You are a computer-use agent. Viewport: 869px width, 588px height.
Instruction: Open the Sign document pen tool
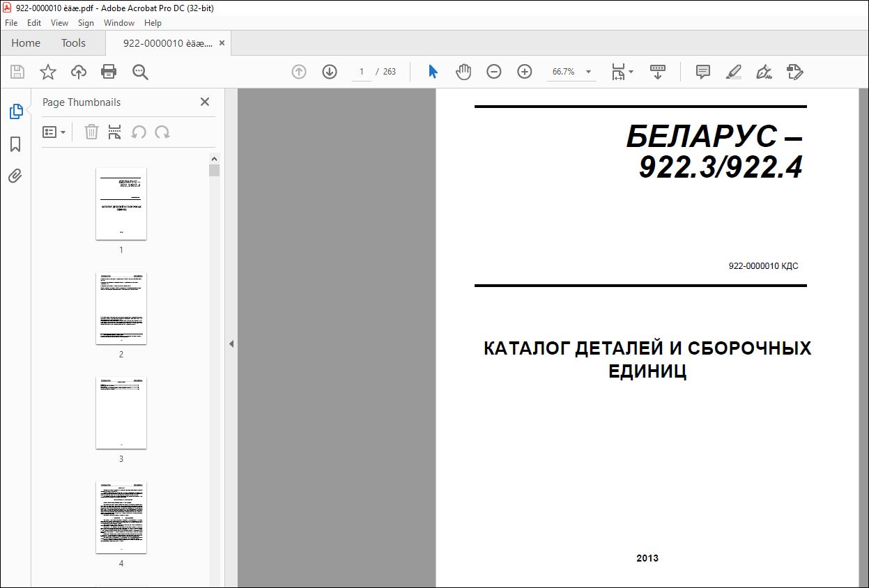764,72
